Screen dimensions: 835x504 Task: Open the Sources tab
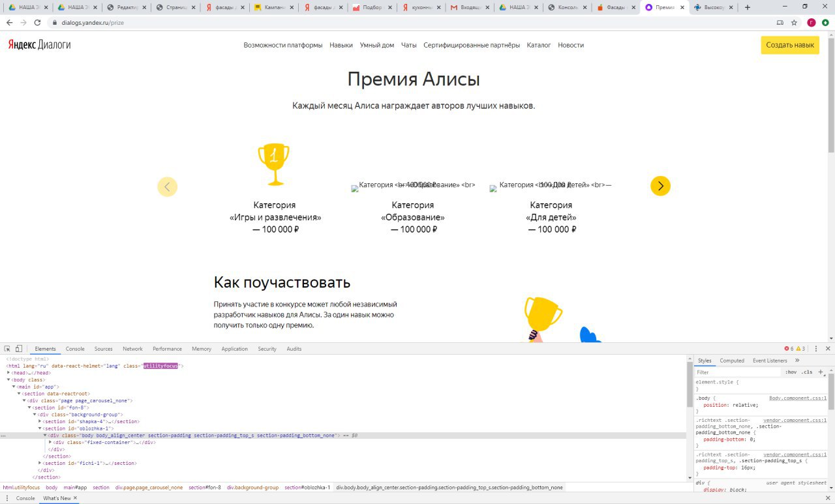coord(104,349)
